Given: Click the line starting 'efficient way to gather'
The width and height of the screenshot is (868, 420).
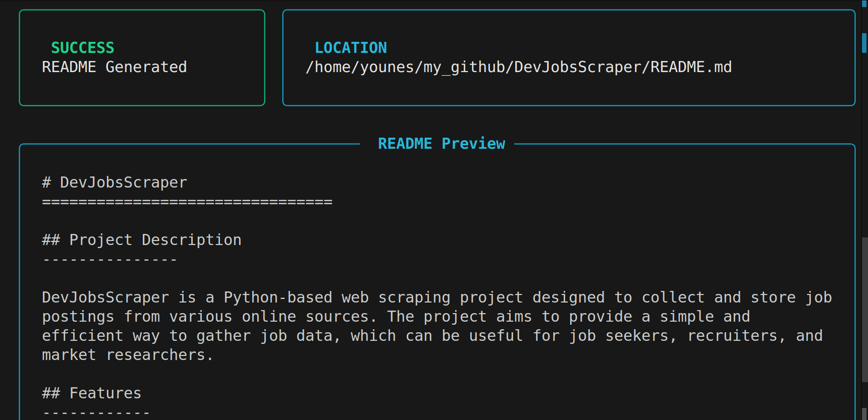Looking at the screenshot, I should 432,336.
